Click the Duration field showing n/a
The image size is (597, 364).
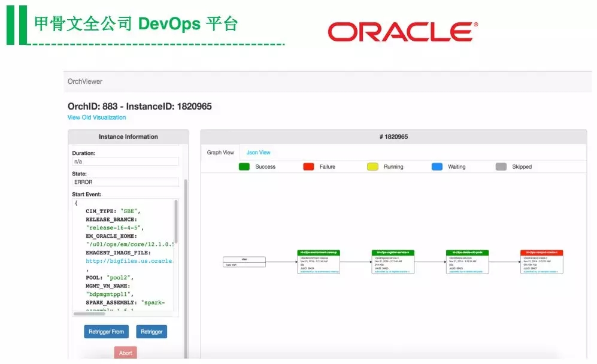click(125, 162)
